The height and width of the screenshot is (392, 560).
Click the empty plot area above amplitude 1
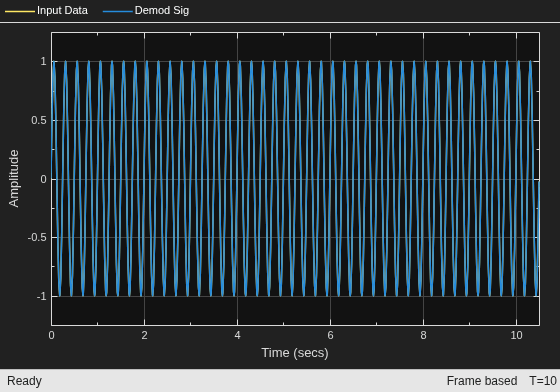click(x=295, y=46)
